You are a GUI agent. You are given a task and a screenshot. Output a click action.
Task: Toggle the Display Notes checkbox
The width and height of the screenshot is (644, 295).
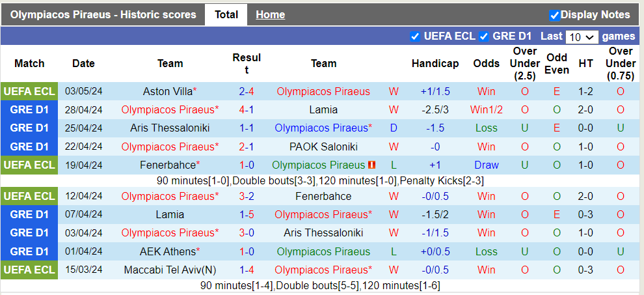coord(554,15)
